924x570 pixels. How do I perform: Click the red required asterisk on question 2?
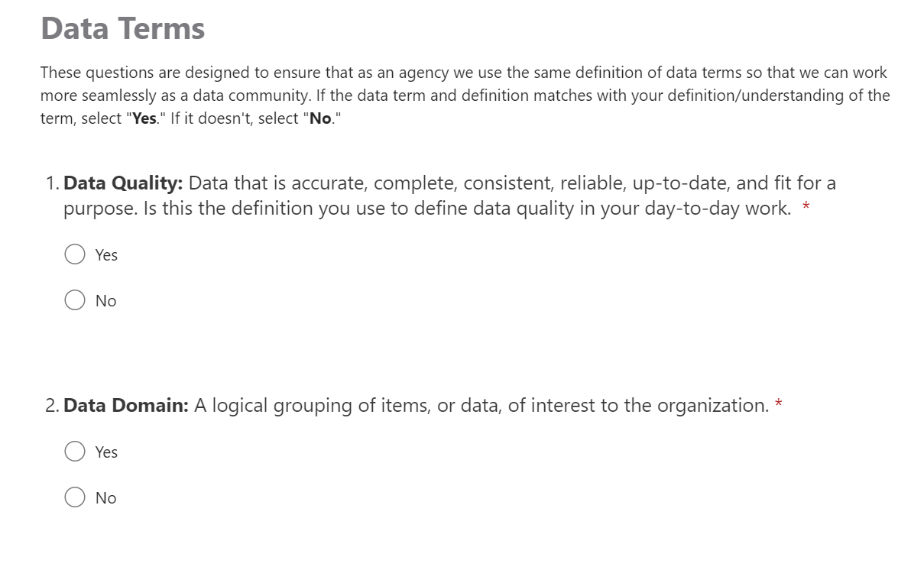(779, 403)
